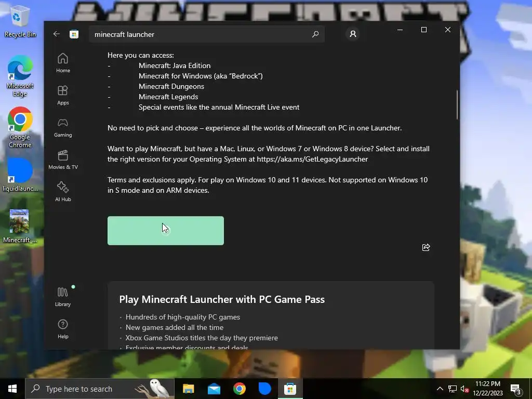Click the share icon
The width and height of the screenshot is (532, 399).
click(426, 247)
